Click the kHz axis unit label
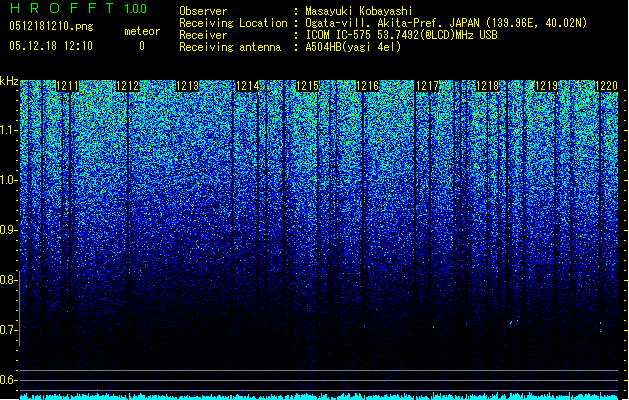Screen dimensions: 629x400 pos(9,81)
